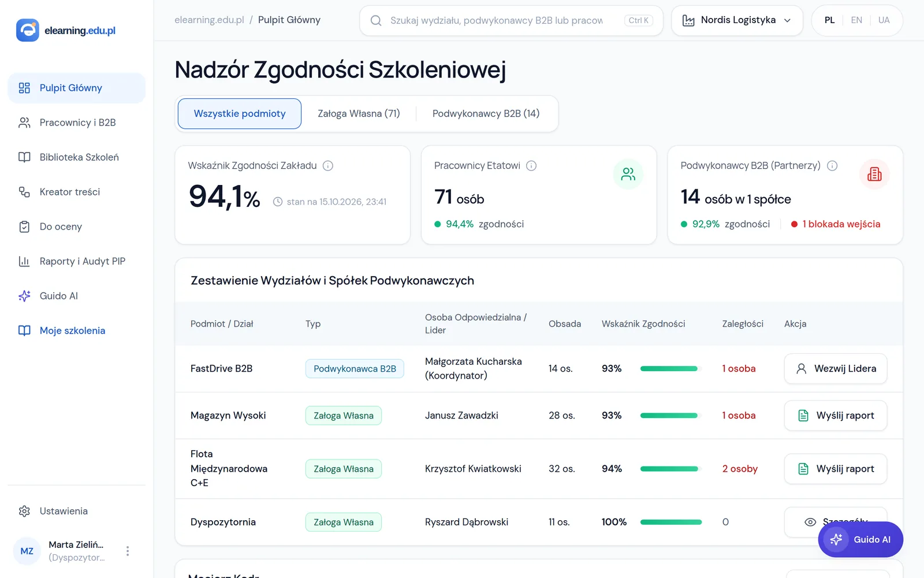
Task: Click the Moje szkolenia book icon
Action: [x=24, y=331]
